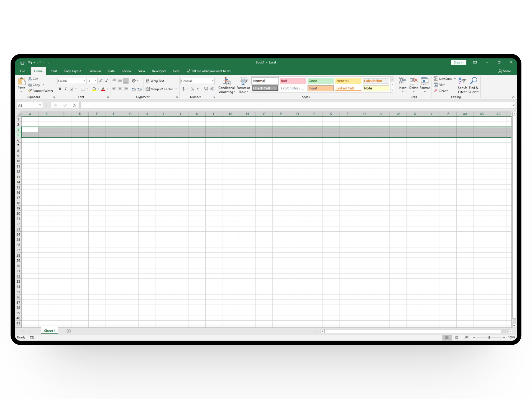532x399 pixels.
Task: Toggle bold formatting
Action: (x=60, y=89)
